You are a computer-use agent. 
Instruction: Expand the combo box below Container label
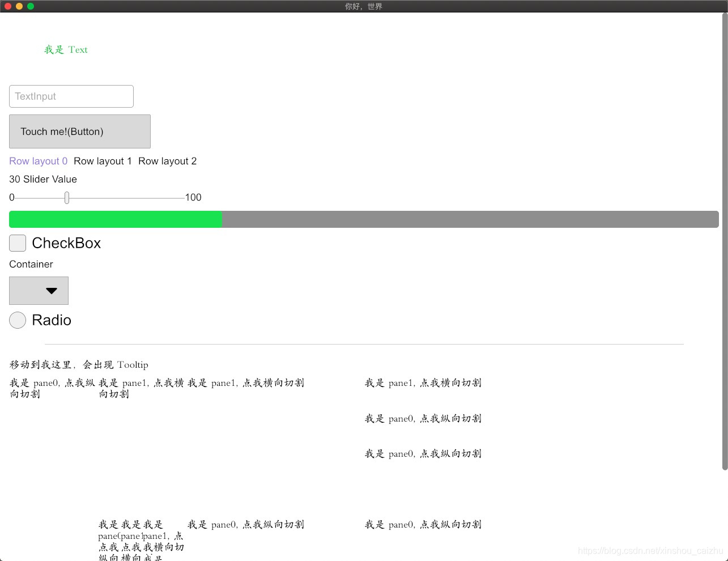[x=39, y=291]
